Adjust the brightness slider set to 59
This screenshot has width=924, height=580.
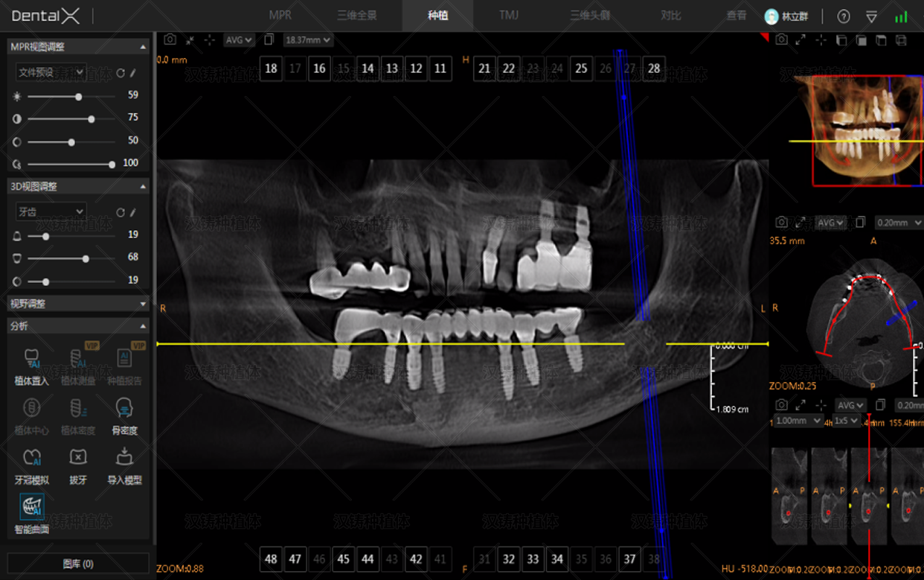[71, 96]
